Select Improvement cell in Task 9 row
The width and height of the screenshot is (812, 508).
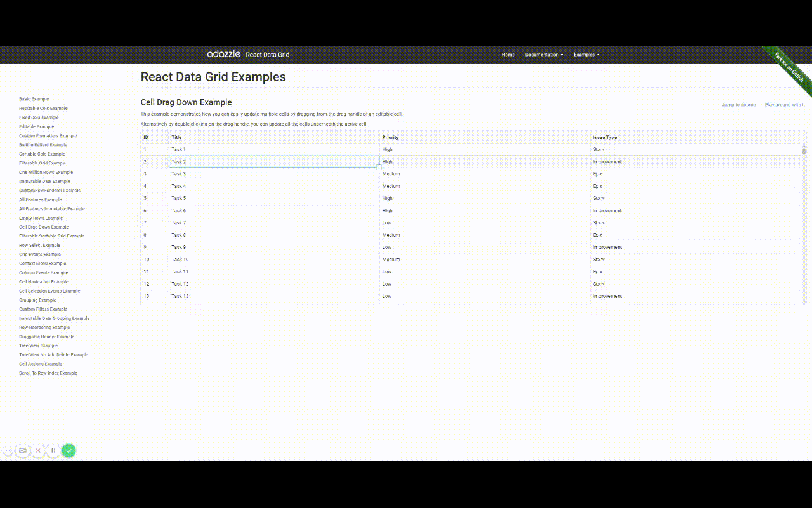tap(695, 247)
